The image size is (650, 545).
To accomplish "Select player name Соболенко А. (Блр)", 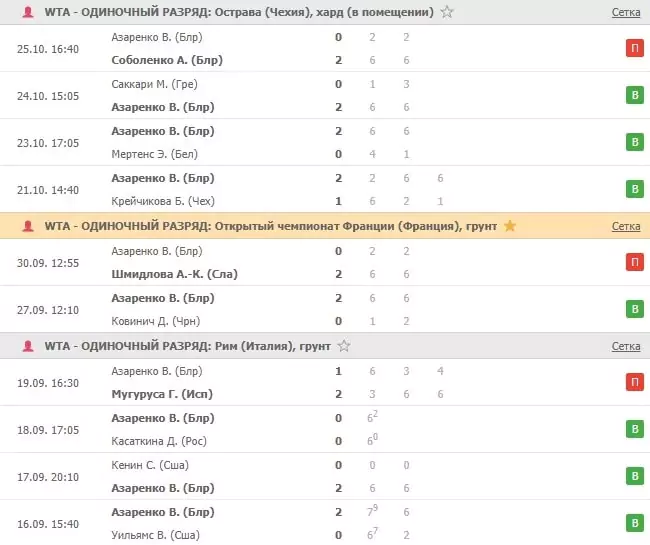I will [x=167, y=60].
